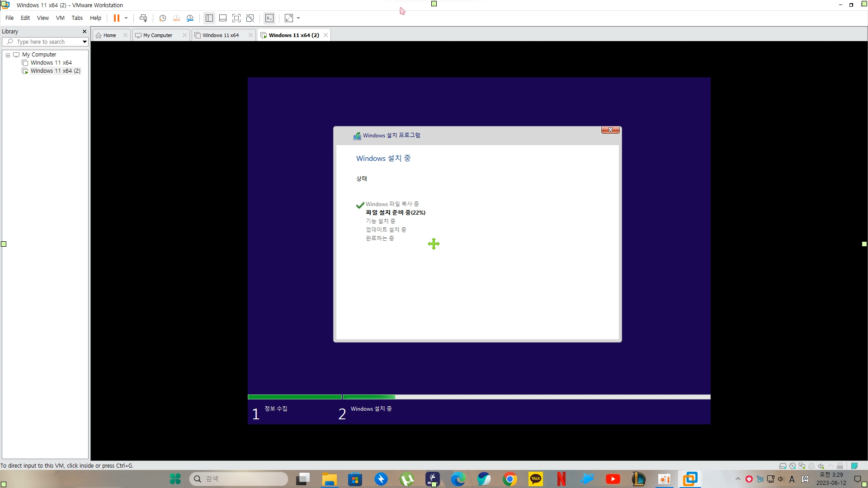Open Netflix from the taskbar
This screenshot has height=488, width=868.
click(x=561, y=479)
